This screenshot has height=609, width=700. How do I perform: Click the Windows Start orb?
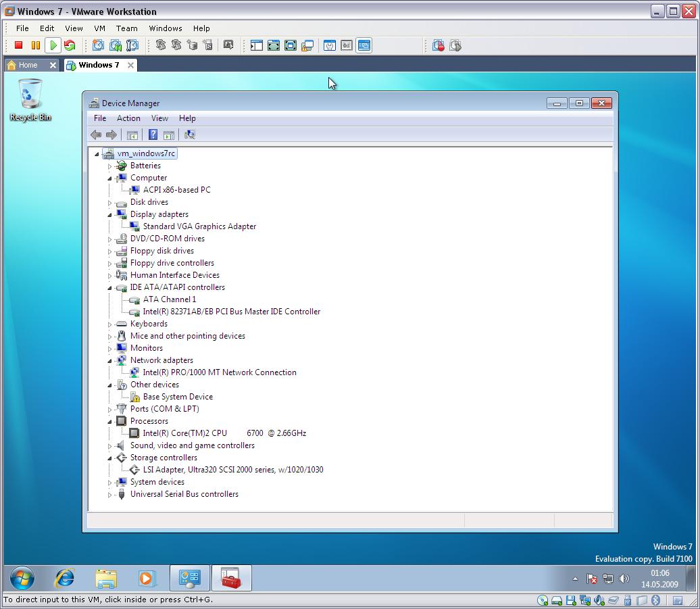(x=22, y=579)
